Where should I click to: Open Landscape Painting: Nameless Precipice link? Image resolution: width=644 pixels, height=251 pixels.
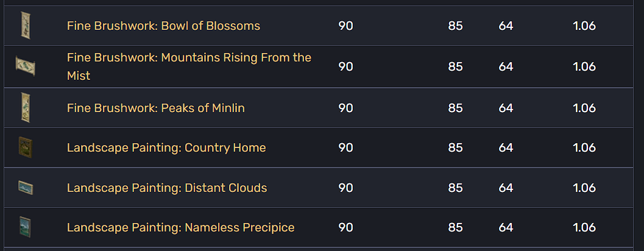pyautogui.click(x=180, y=227)
